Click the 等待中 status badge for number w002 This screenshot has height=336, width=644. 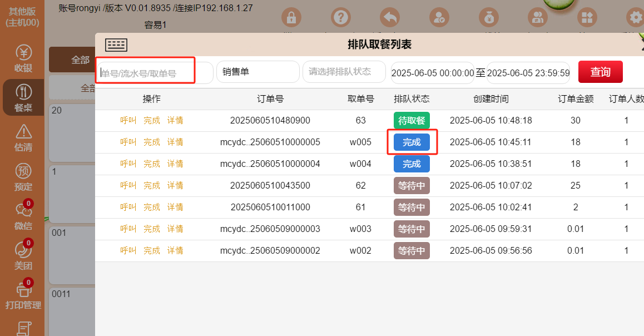click(412, 250)
